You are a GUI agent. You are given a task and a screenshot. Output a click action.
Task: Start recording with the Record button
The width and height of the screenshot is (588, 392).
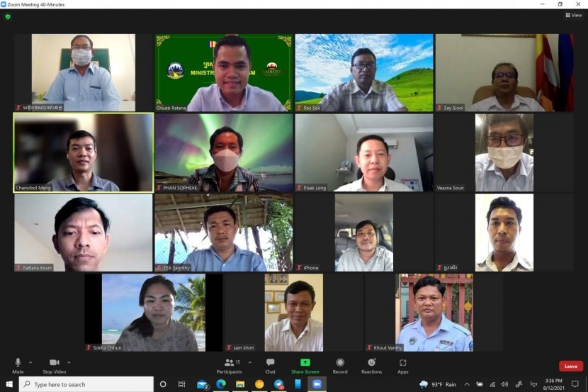pos(340,363)
